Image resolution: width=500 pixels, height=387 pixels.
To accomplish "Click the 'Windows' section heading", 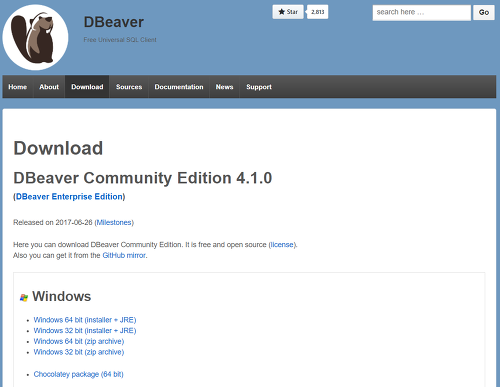I will (x=61, y=296).
